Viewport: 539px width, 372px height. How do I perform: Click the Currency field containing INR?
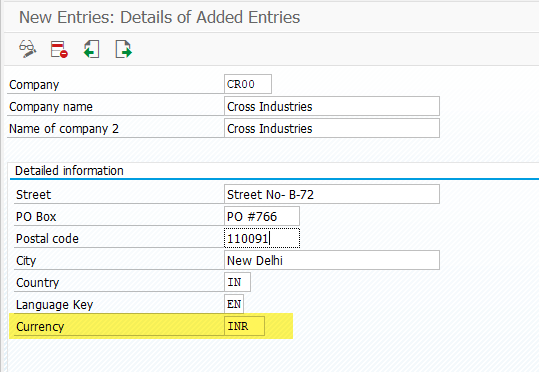244,326
